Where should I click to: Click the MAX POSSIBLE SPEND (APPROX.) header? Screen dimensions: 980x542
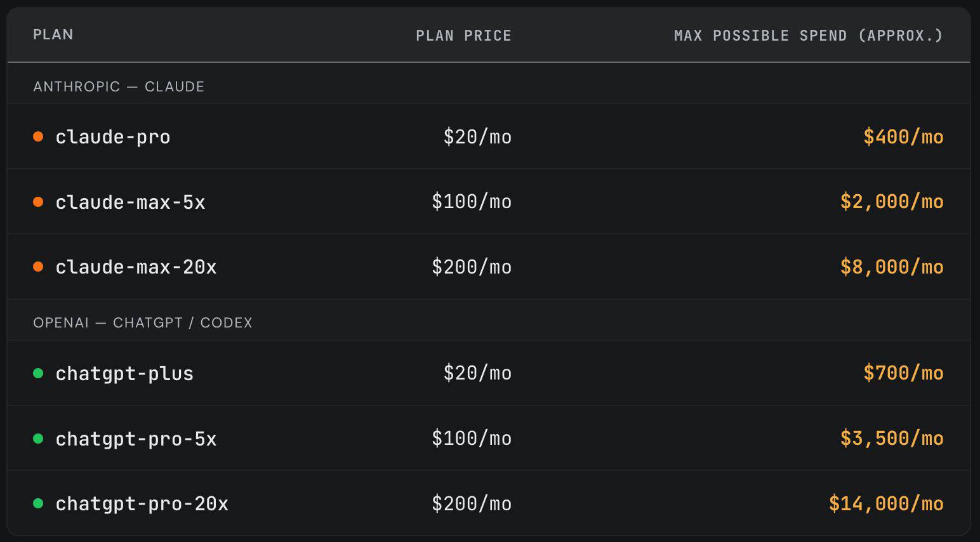(x=809, y=36)
